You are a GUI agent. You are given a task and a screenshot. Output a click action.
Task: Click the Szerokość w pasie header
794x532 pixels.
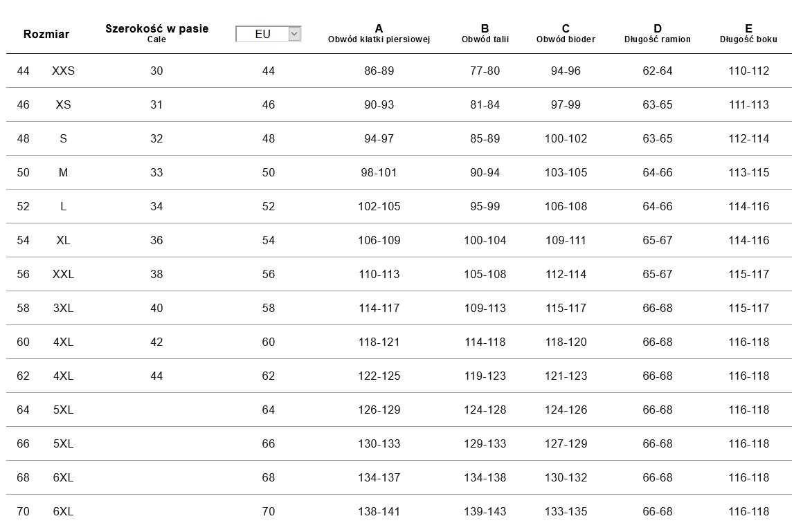coord(156,33)
